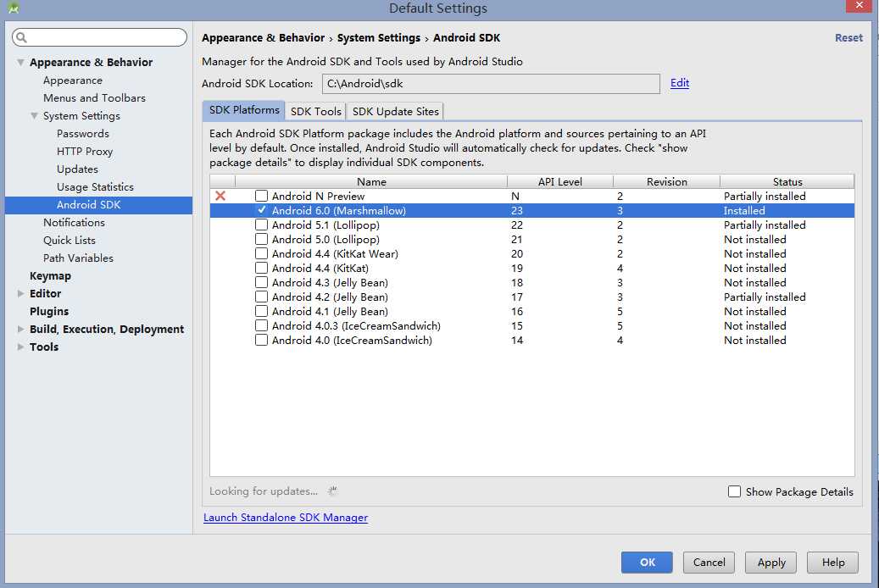Image resolution: width=879 pixels, height=588 pixels.
Task: Click the Reset link
Action: click(848, 37)
